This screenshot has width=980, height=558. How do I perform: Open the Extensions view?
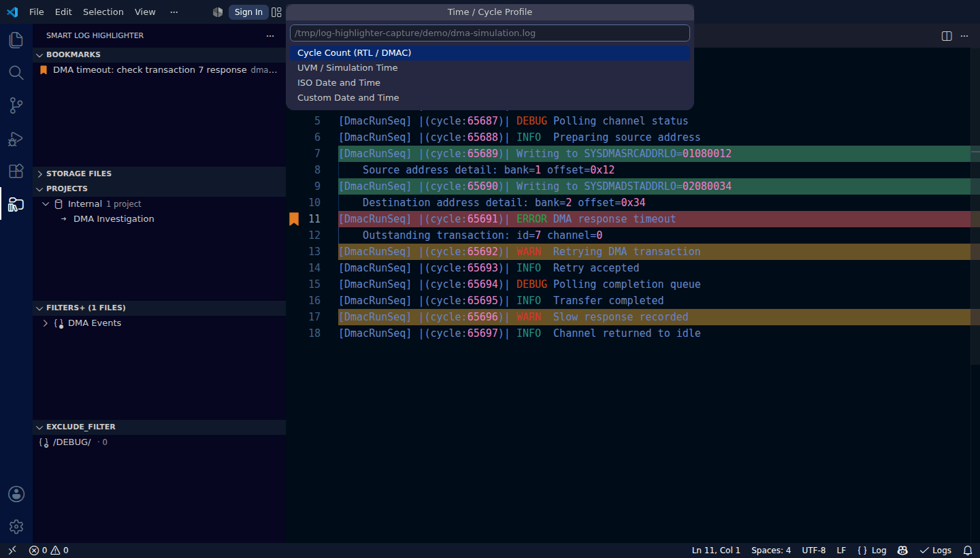coord(16,171)
